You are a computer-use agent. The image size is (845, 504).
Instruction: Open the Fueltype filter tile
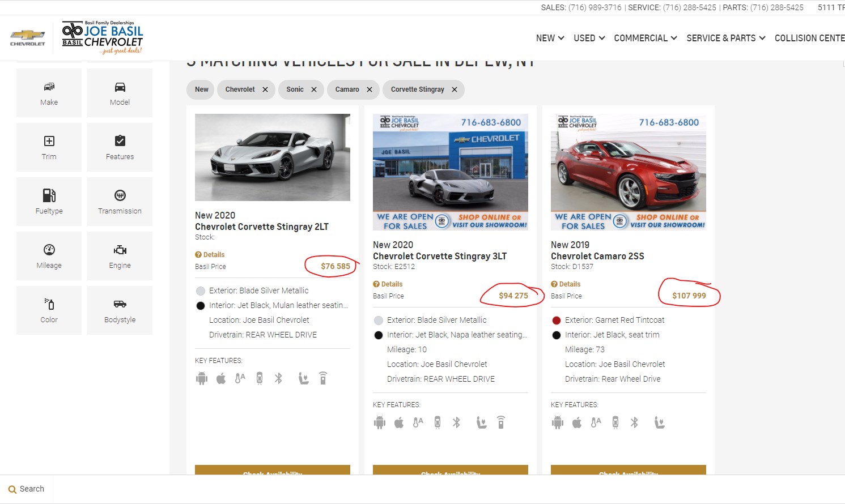click(49, 202)
